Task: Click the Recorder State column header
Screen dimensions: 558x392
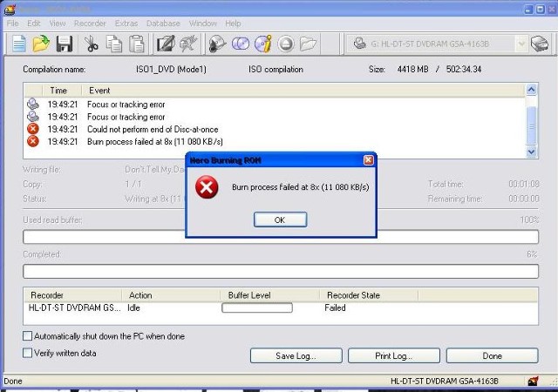Action: (369, 295)
